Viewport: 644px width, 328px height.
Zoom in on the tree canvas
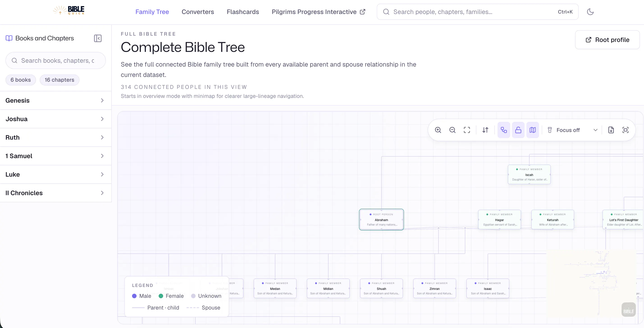coord(438,130)
